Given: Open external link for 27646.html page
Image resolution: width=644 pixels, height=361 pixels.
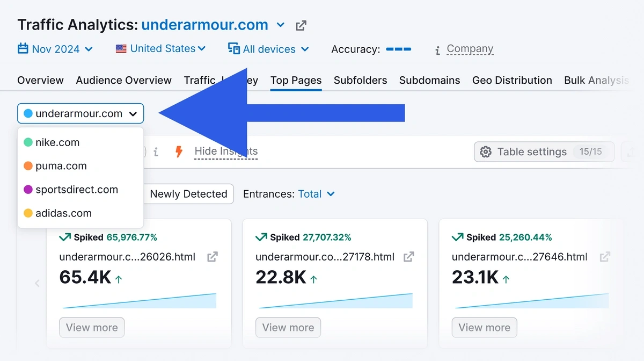Looking at the screenshot, I should [x=605, y=257].
